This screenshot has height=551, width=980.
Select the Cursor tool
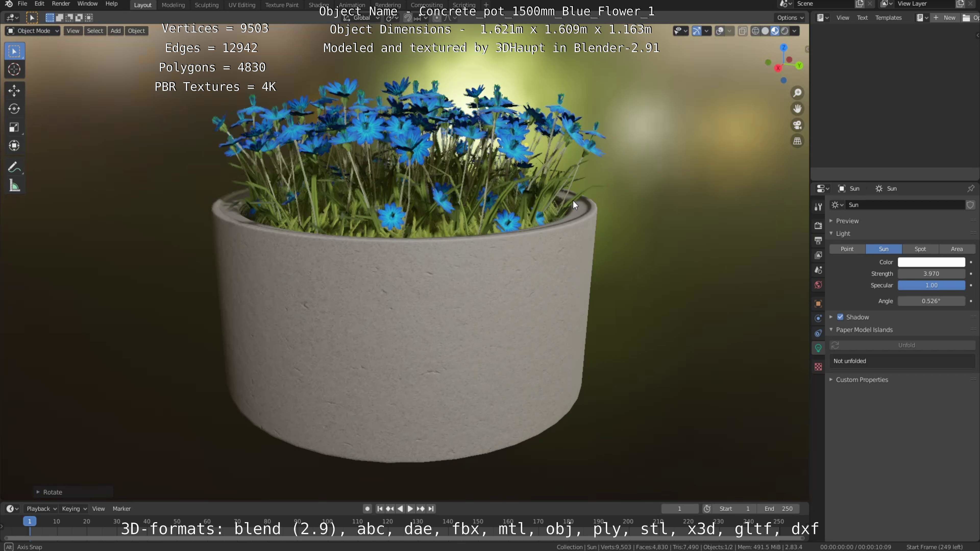tap(14, 70)
